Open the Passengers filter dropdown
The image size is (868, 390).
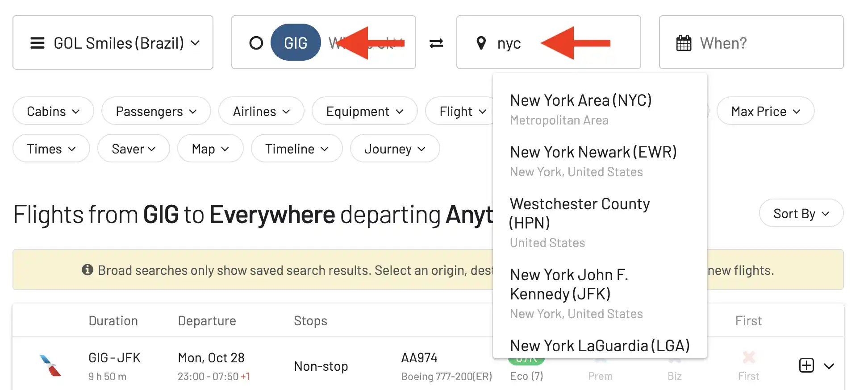(156, 111)
